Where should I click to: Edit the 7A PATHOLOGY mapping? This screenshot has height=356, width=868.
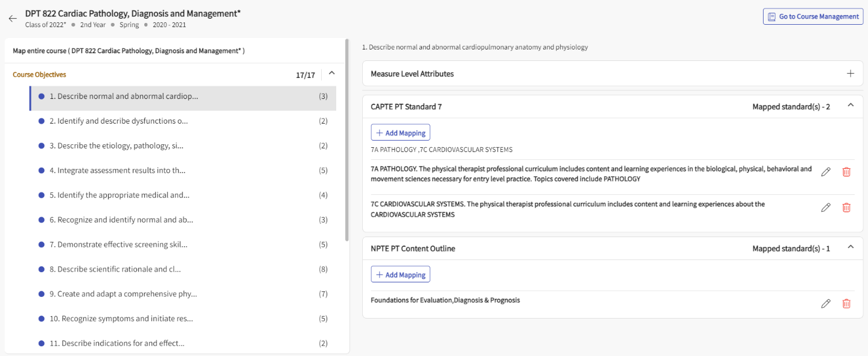coord(826,172)
